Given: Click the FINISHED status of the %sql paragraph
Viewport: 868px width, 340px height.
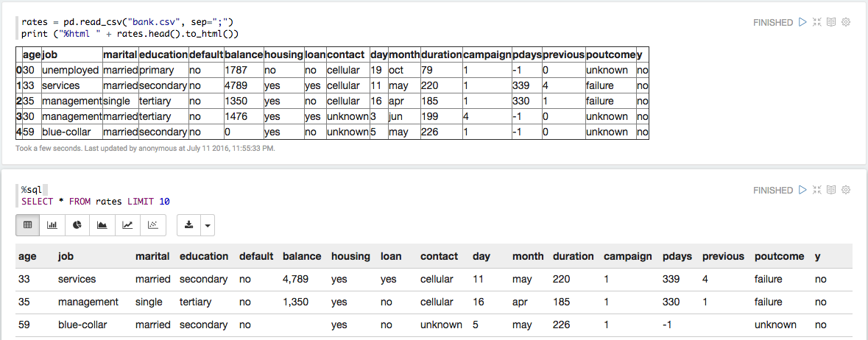Looking at the screenshot, I should pyautogui.click(x=773, y=191).
